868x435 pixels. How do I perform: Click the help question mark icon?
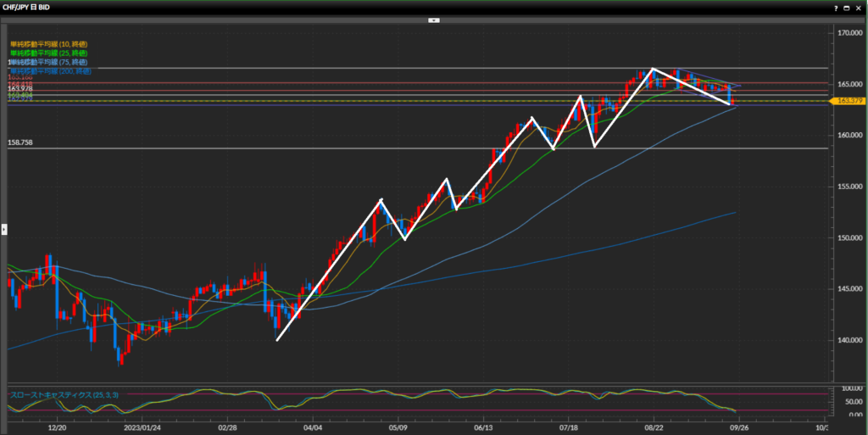(x=836, y=6)
